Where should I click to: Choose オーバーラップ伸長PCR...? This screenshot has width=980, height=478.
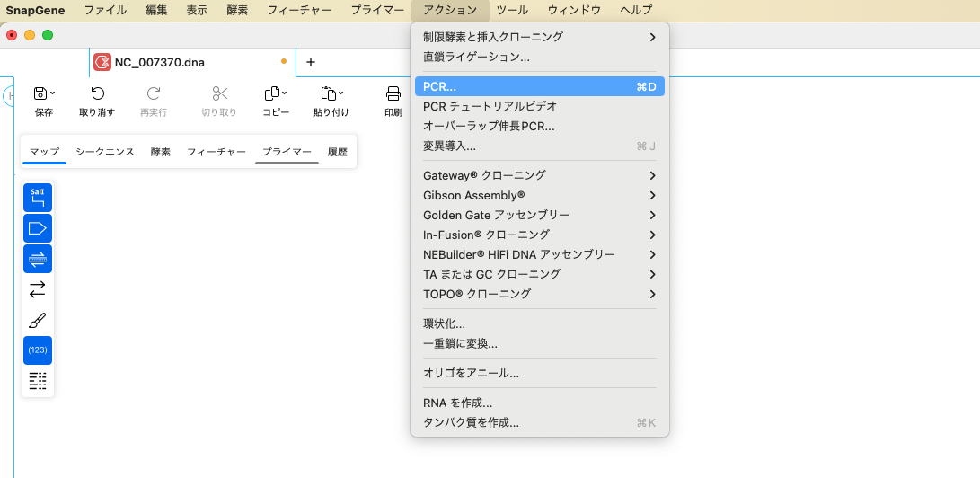[539, 126]
